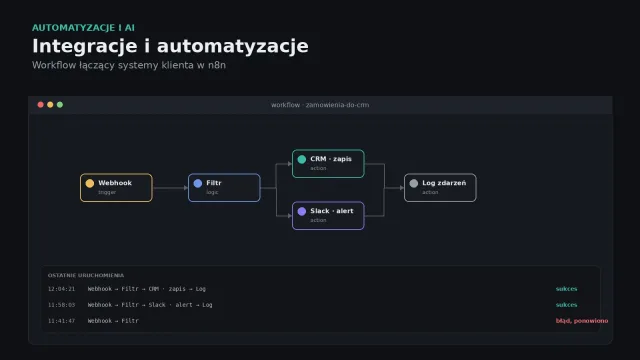The width and height of the screenshot is (640, 360).
Task: Click the red close window dot
Action: [40, 105]
